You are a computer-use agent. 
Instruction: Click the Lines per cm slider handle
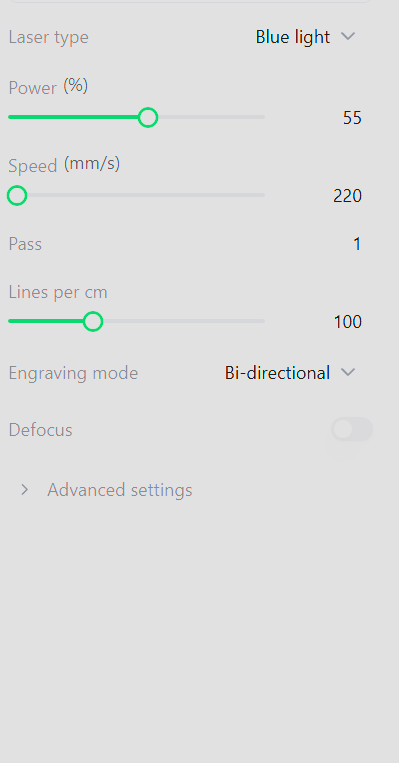click(x=92, y=322)
